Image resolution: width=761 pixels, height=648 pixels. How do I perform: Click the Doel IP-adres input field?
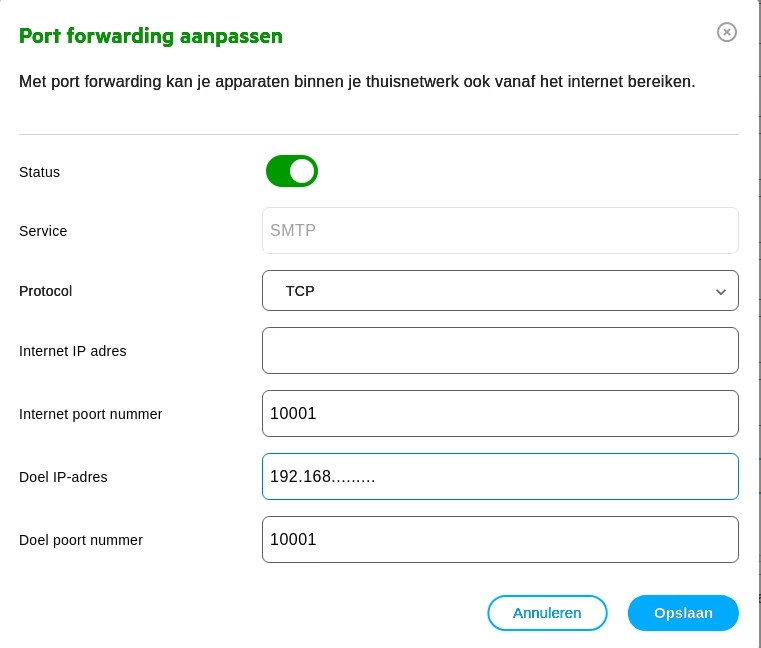coord(499,477)
